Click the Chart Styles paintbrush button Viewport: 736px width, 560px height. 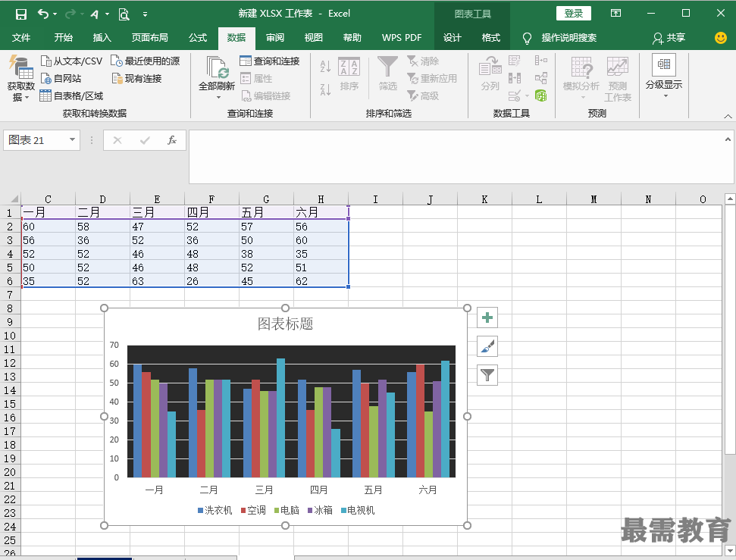coord(487,346)
